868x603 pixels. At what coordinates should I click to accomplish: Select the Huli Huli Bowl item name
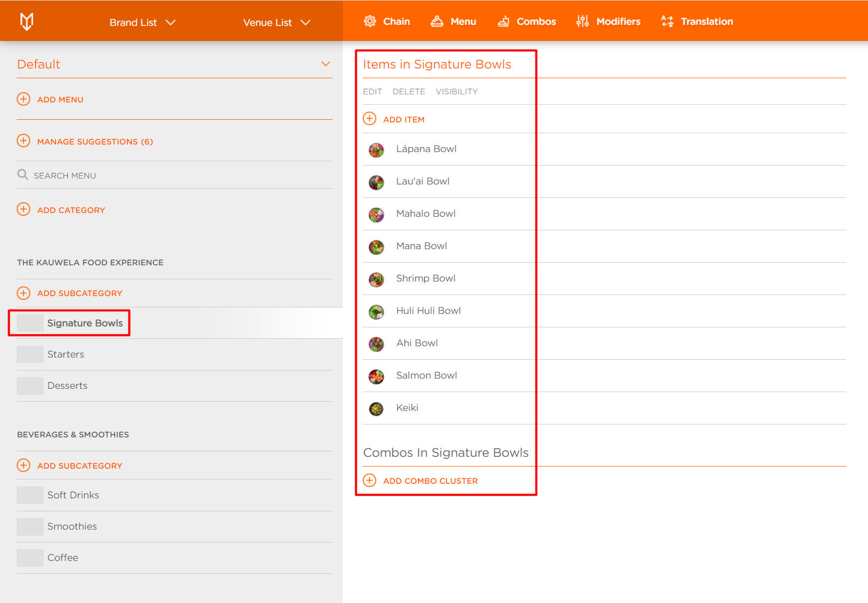429,311
